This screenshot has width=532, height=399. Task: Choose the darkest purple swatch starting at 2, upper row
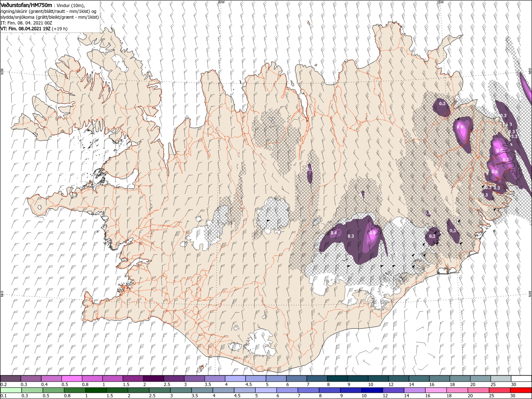coord(153,379)
